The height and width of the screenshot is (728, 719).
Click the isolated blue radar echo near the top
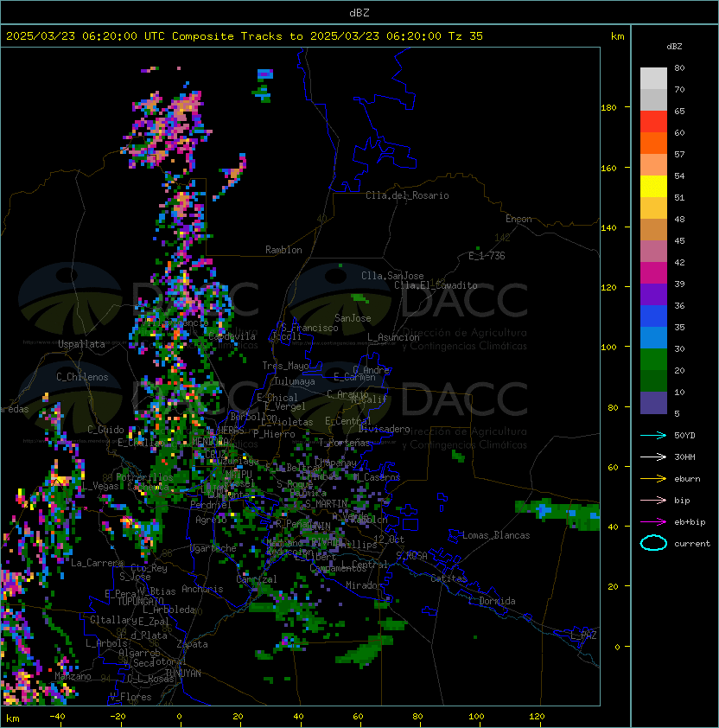pos(265,73)
